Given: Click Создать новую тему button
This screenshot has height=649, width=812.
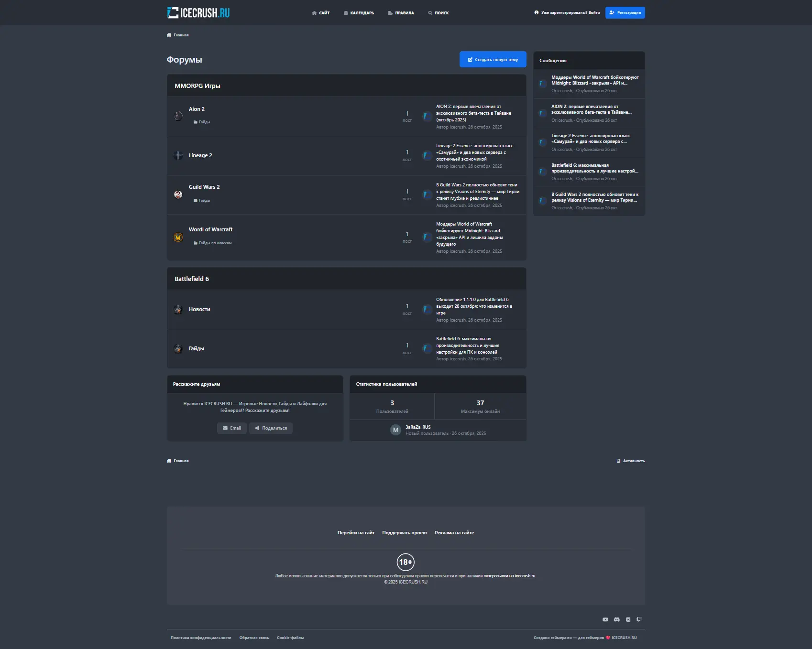Looking at the screenshot, I should point(493,60).
